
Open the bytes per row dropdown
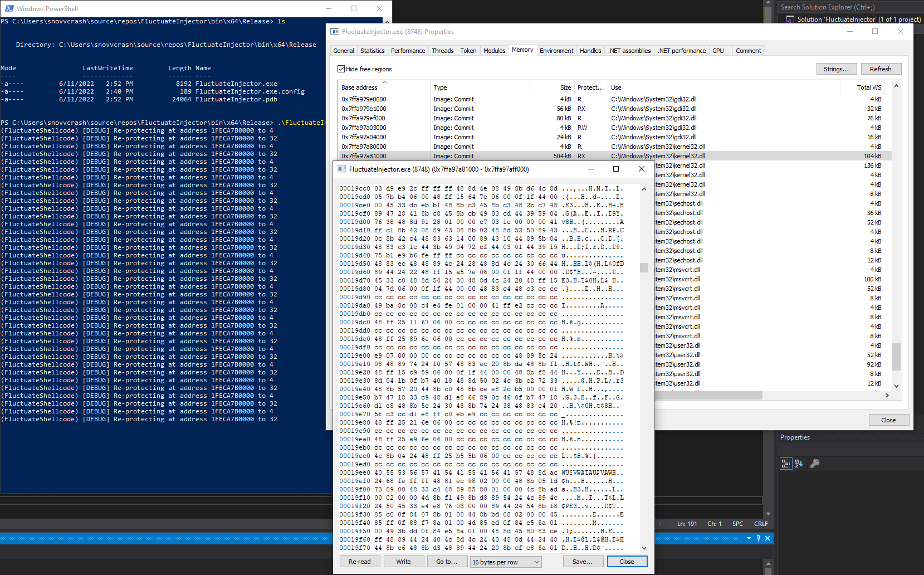click(506, 562)
